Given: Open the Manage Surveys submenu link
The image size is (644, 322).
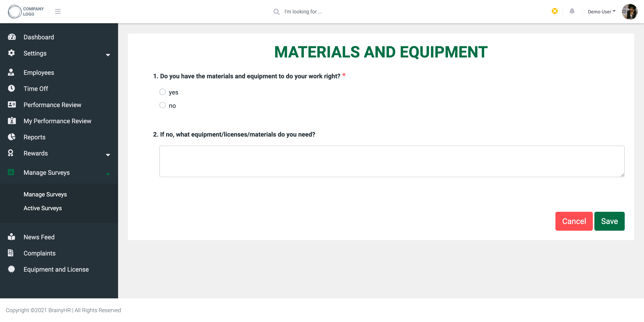Looking at the screenshot, I should (45, 194).
